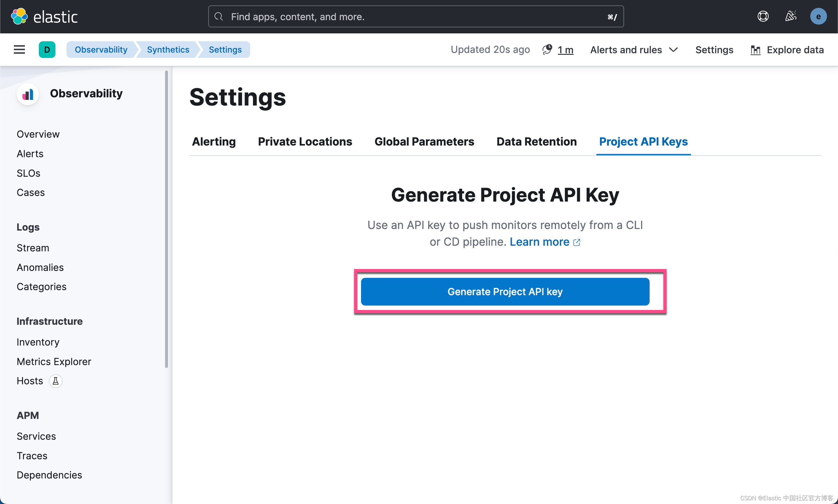Open the hamburger navigation menu
This screenshot has width=838, height=504.
tap(19, 49)
